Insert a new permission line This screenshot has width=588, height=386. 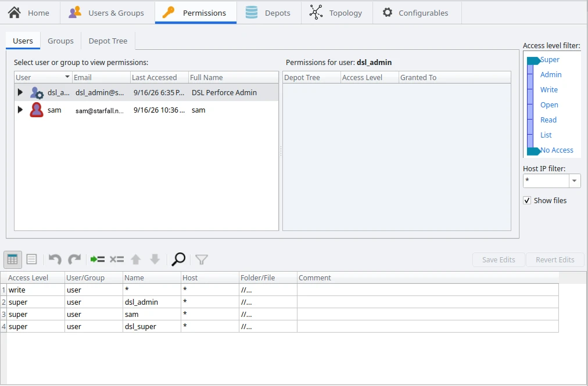tap(98, 259)
